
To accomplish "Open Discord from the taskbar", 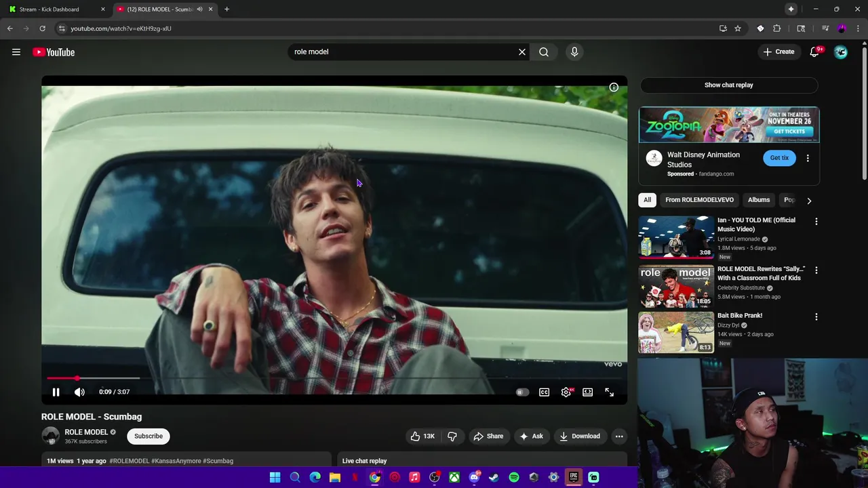I will pos(474,477).
